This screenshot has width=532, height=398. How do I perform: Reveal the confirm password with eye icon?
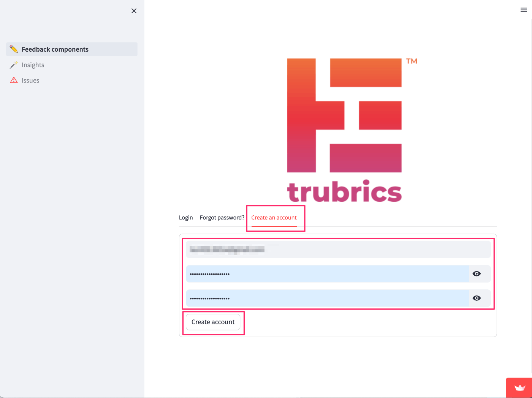click(x=477, y=298)
